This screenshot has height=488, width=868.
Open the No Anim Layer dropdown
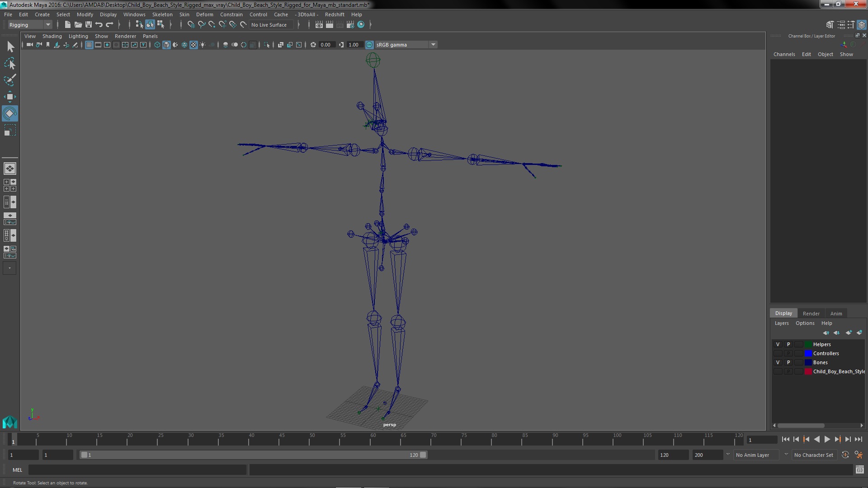click(x=786, y=455)
